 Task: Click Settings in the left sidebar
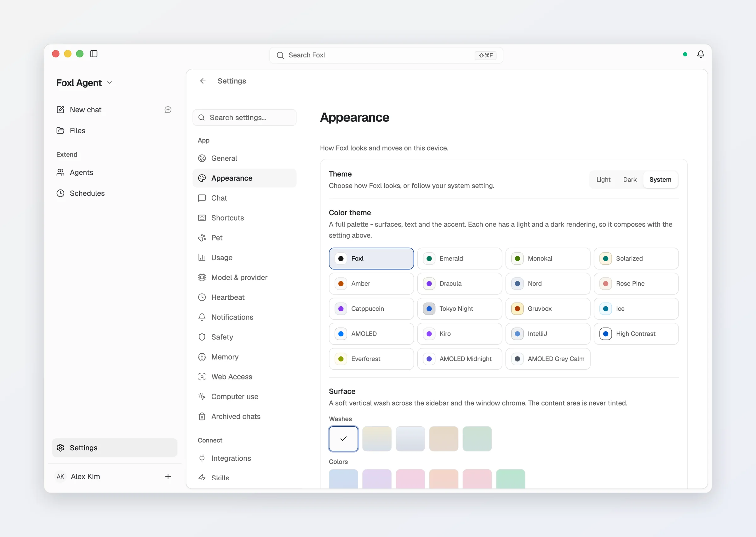(x=115, y=448)
